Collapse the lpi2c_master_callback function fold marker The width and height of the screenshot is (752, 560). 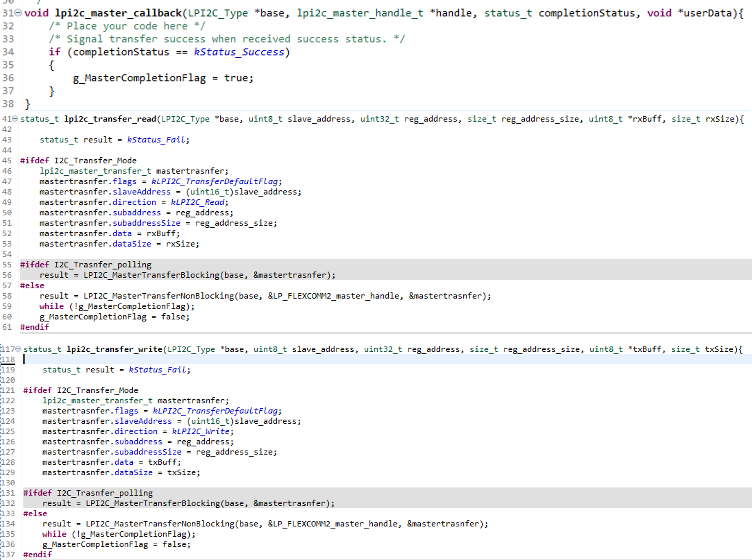18,13
